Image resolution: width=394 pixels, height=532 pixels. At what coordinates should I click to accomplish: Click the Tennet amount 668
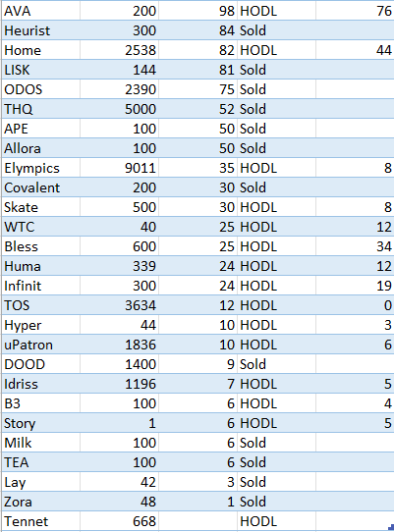click(x=119, y=521)
